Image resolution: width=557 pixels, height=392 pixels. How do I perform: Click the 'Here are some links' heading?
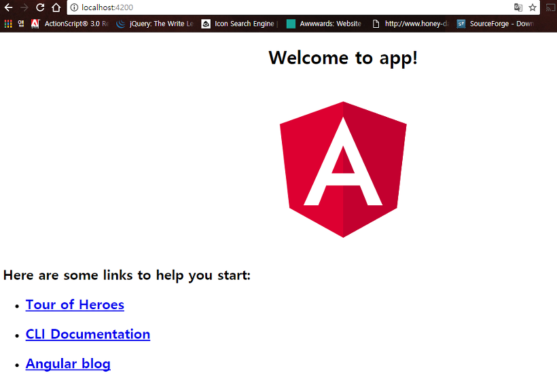[x=127, y=275]
